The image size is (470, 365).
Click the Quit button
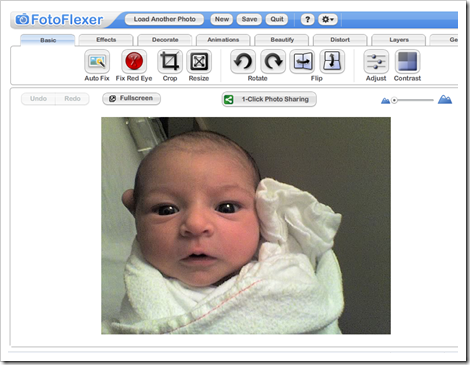point(277,19)
